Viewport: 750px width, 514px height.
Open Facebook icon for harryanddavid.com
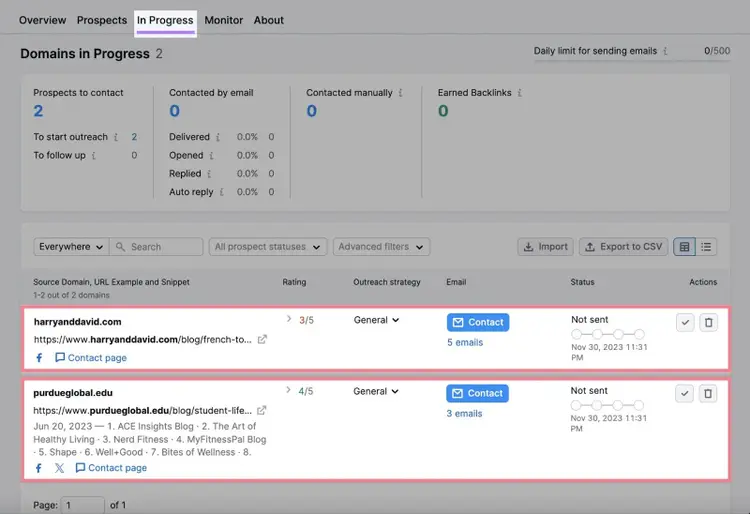(x=39, y=358)
